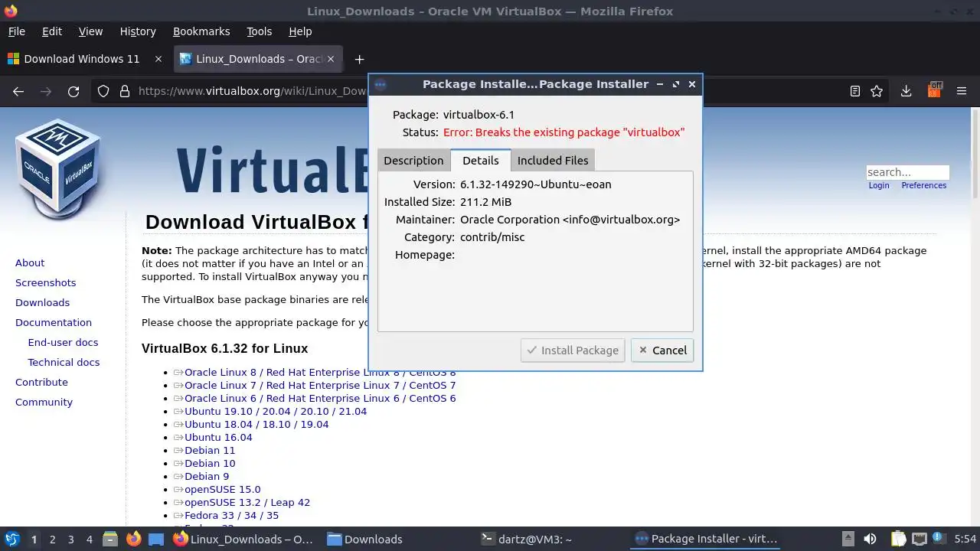The width and height of the screenshot is (980, 551).
Task: Open the clipboard tray icon
Action: [x=898, y=539]
